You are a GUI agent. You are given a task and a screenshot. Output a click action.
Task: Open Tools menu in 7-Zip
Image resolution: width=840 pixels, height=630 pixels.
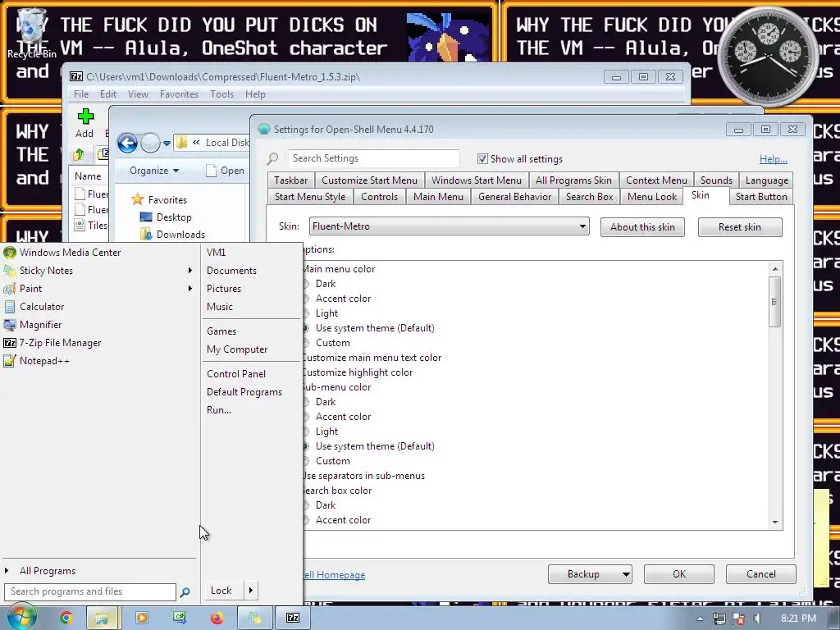tap(221, 94)
